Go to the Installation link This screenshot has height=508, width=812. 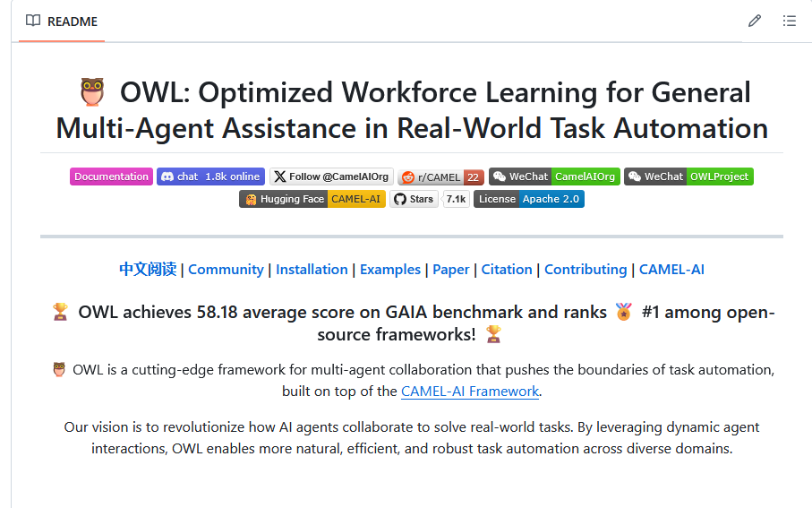tap(312, 270)
